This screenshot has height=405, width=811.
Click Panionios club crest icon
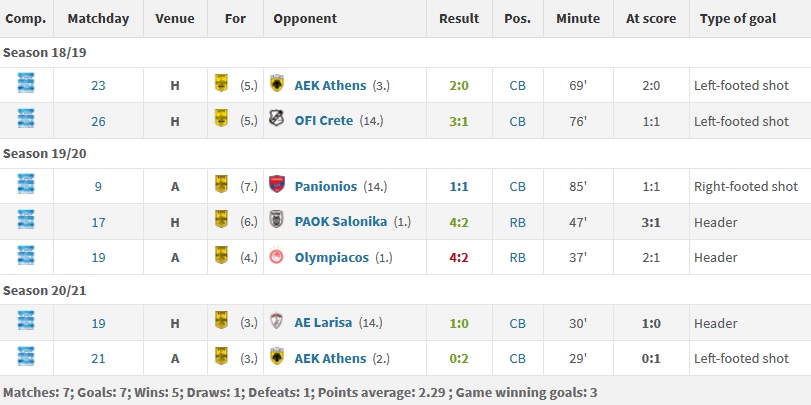coord(277,184)
